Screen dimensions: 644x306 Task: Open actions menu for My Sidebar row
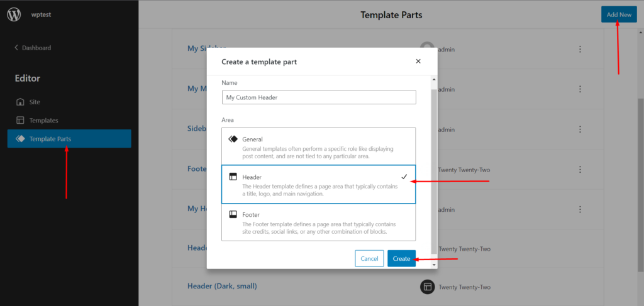580,49
